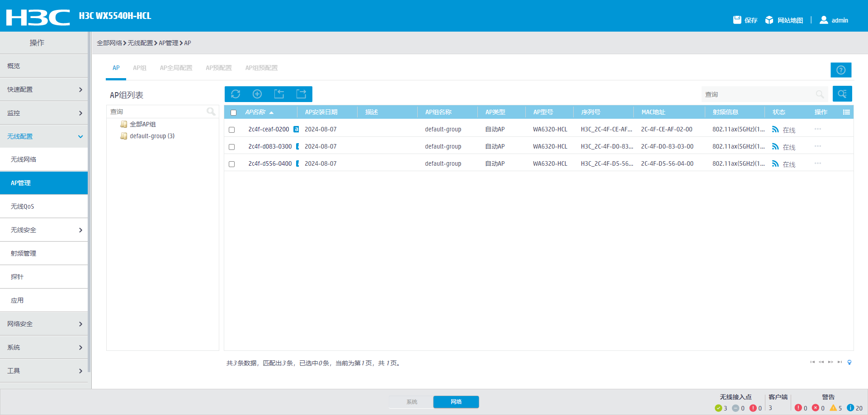Image resolution: width=868 pixels, height=415 pixels.
Task: Open more actions for AP 2c4f-ceaf-0200
Action: pyautogui.click(x=817, y=129)
